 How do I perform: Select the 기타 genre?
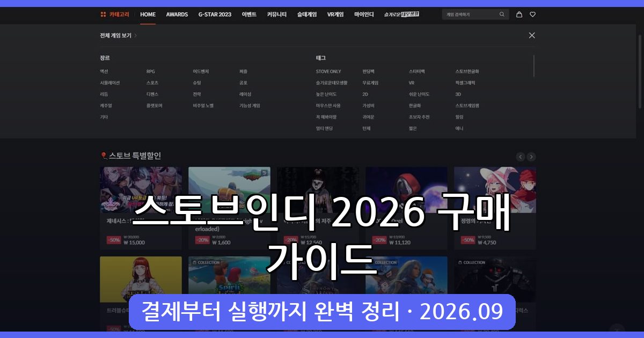(x=104, y=117)
